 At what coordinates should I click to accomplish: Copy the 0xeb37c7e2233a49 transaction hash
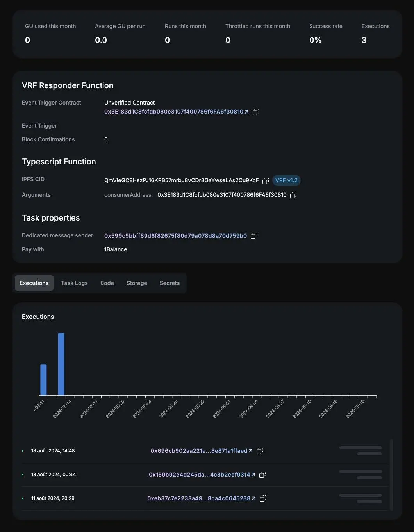tap(263, 498)
